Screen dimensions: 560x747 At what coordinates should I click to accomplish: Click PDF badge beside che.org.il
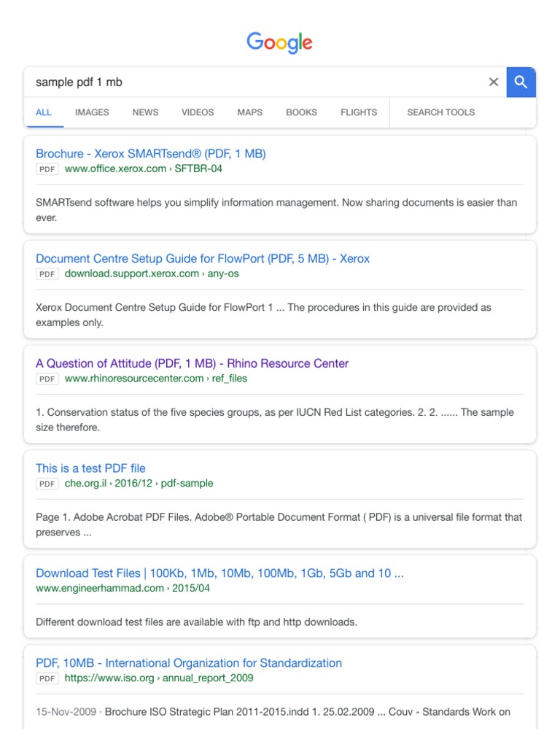(47, 484)
